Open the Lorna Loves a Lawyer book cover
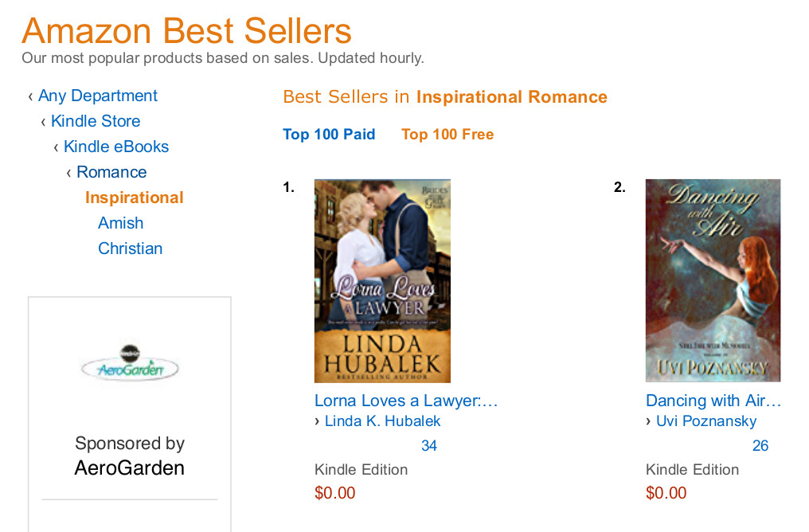Image resolution: width=809 pixels, height=532 pixels. pyautogui.click(x=382, y=280)
